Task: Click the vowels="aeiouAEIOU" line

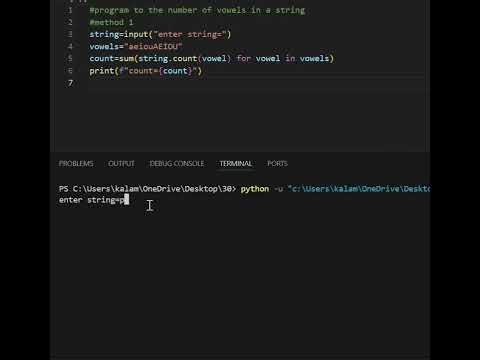Action: click(x=136, y=46)
